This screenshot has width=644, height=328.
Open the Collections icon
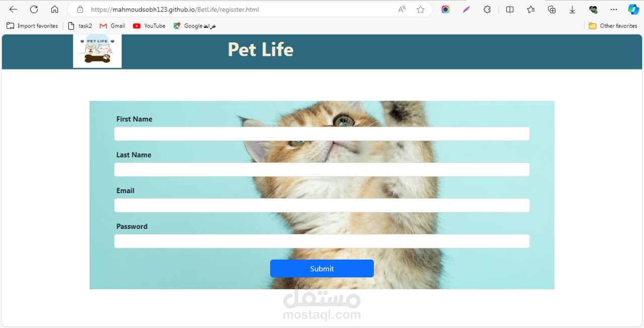point(552,10)
